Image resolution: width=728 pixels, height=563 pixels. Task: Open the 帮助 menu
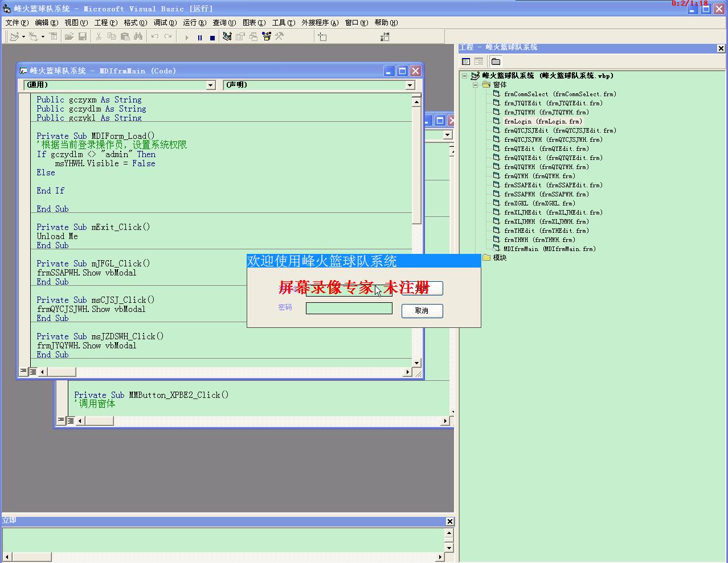386,23
